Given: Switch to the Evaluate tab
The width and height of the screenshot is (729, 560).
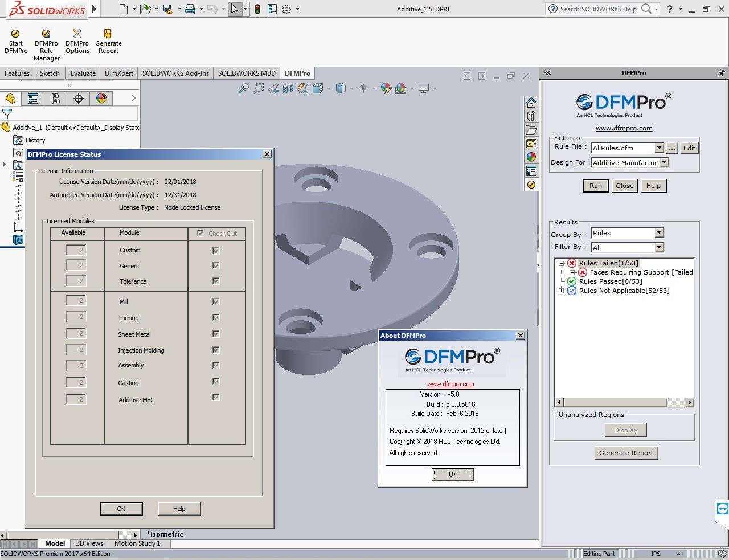Looking at the screenshot, I should point(83,73).
